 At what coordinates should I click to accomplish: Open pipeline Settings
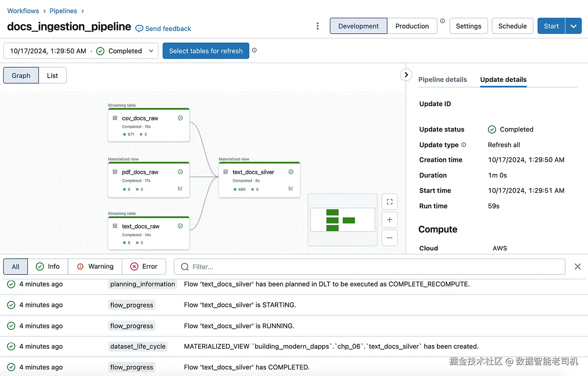(469, 26)
